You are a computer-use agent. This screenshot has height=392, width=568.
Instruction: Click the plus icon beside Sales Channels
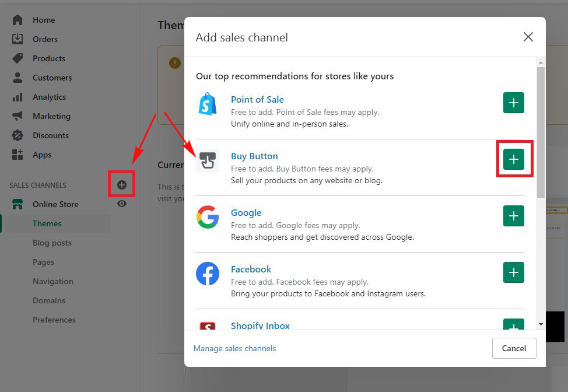click(x=122, y=185)
